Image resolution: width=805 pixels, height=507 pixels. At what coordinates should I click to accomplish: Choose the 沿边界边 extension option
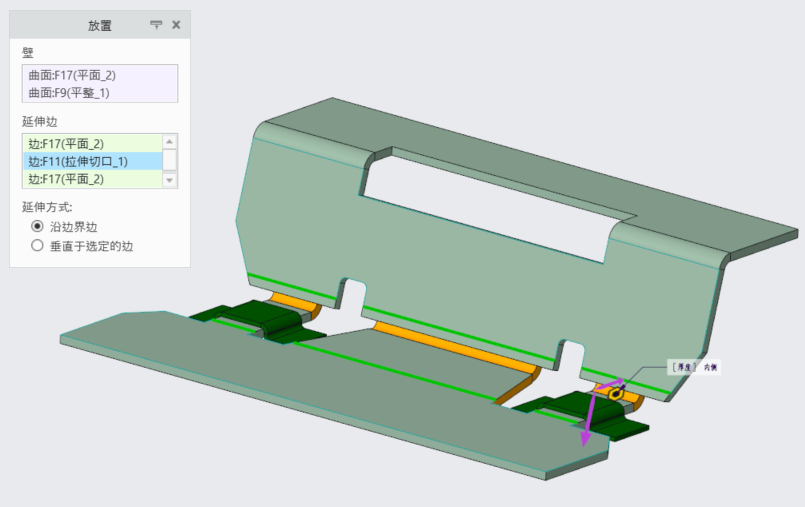pyautogui.click(x=64, y=226)
